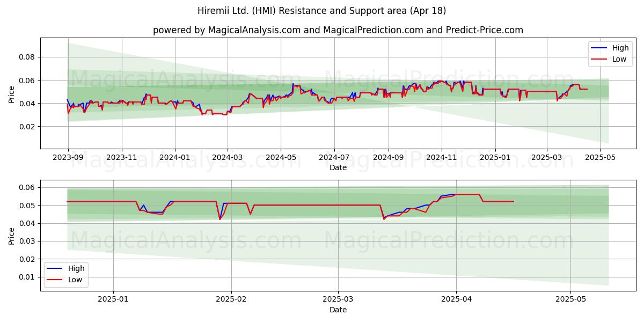Click the 'Date' axis label under lower chart
The width and height of the screenshot is (644, 322).
[x=338, y=310]
